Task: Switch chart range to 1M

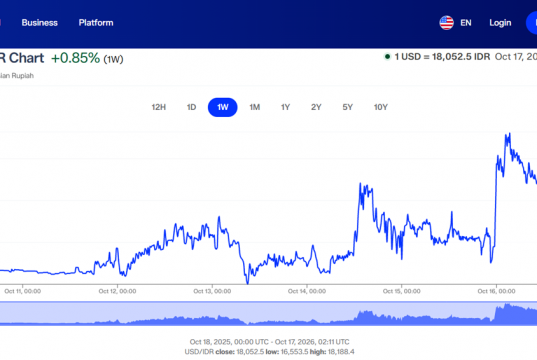Action: pyautogui.click(x=254, y=107)
